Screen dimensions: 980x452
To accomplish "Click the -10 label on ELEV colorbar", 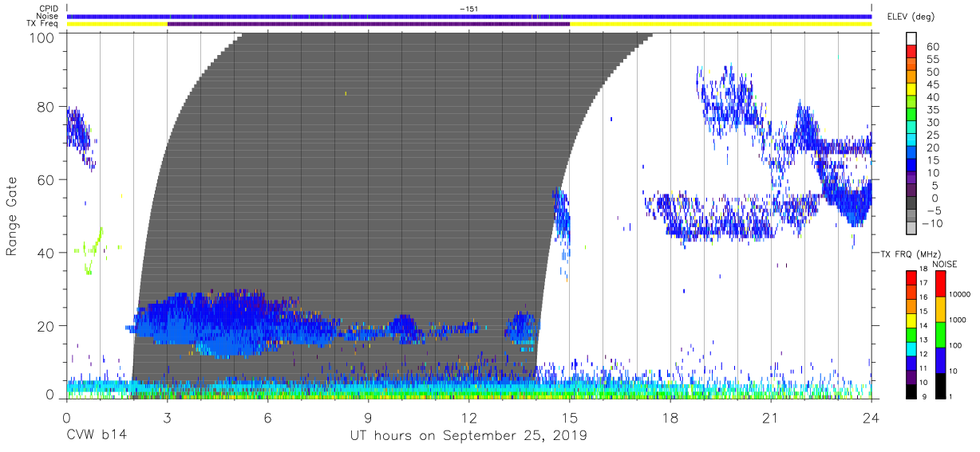I will [931, 223].
